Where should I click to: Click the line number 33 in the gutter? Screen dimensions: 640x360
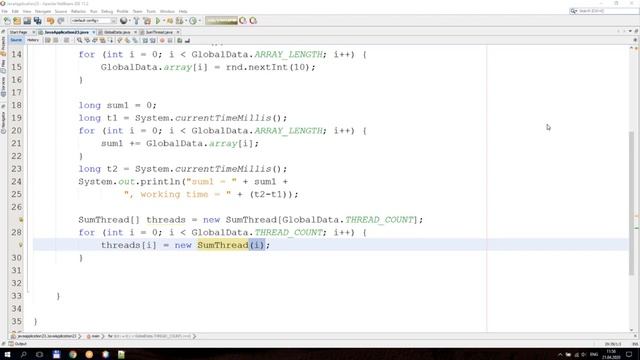pyautogui.click(x=16, y=296)
